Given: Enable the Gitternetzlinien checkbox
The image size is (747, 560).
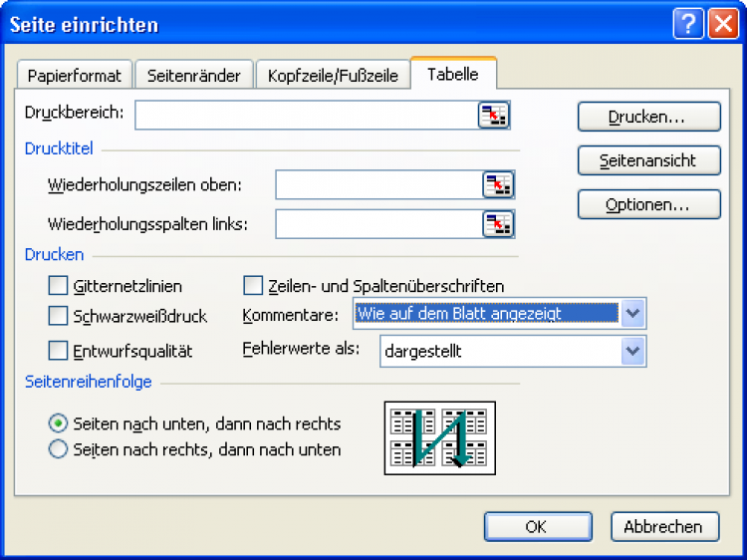Looking at the screenshot, I should click(x=58, y=286).
